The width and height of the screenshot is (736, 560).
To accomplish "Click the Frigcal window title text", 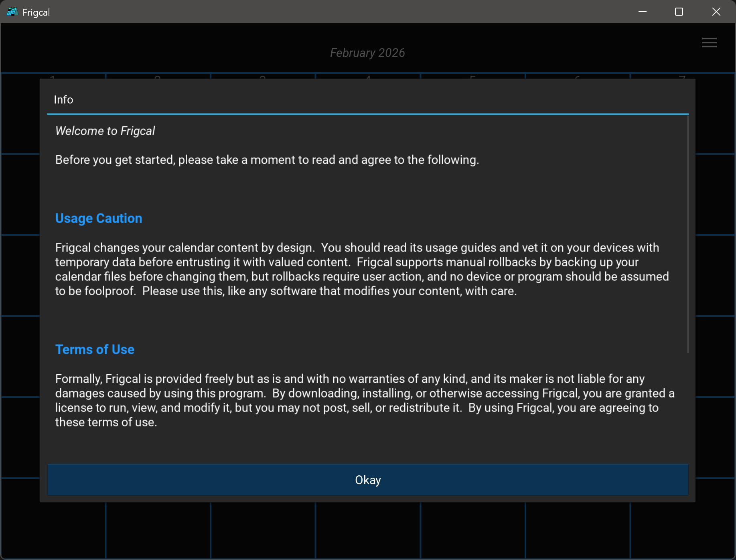I will (36, 12).
